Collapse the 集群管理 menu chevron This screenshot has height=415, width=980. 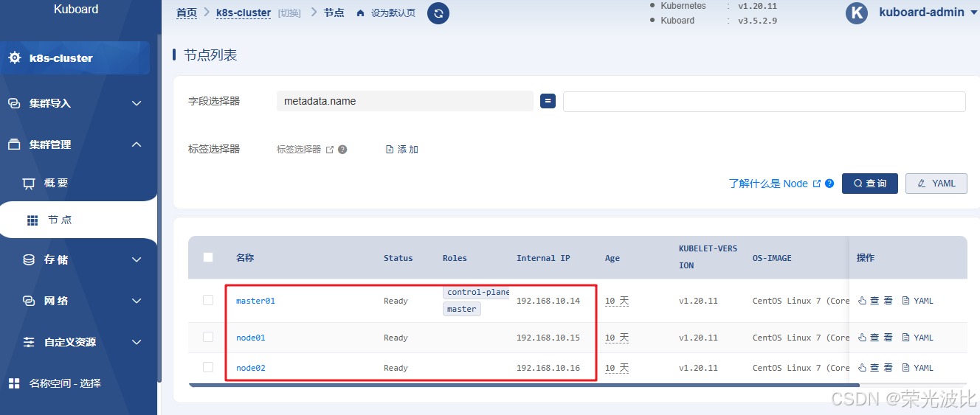pos(137,144)
